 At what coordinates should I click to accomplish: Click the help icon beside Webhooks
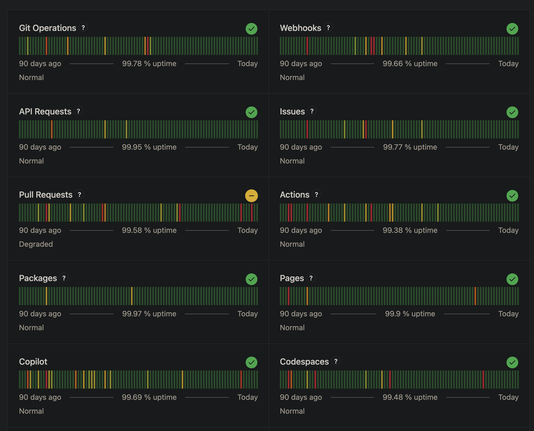[x=328, y=28]
